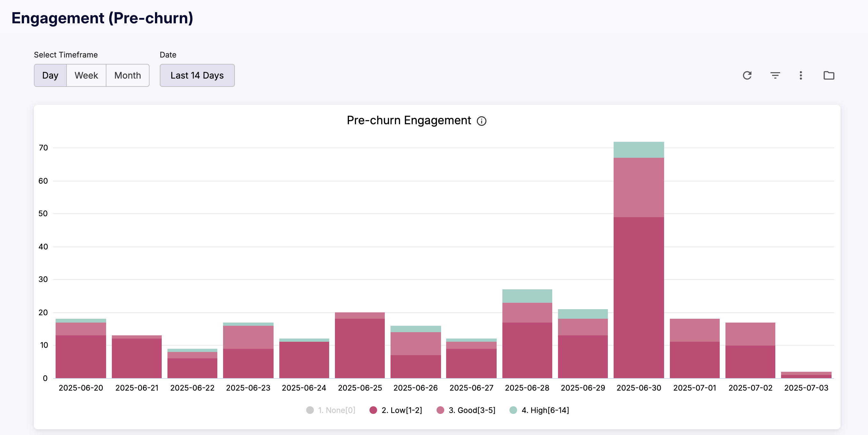Toggle the 2. Low[1-2] legend series

tap(396, 410)
